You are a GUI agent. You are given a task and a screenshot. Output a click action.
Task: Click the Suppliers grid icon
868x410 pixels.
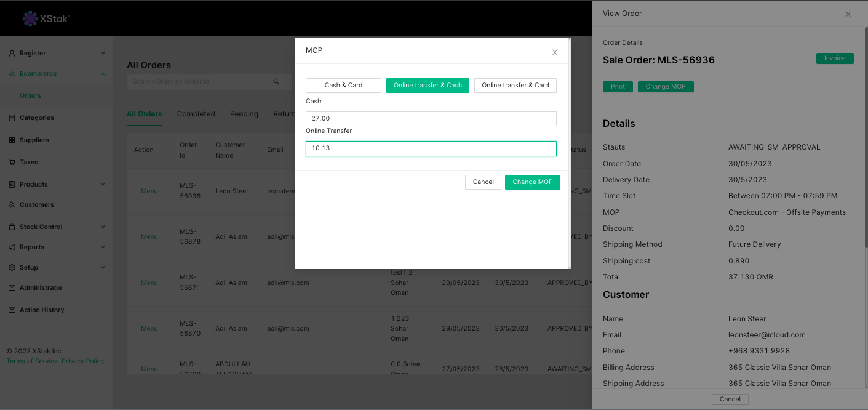pyautogui.click(x=12, y=140)
